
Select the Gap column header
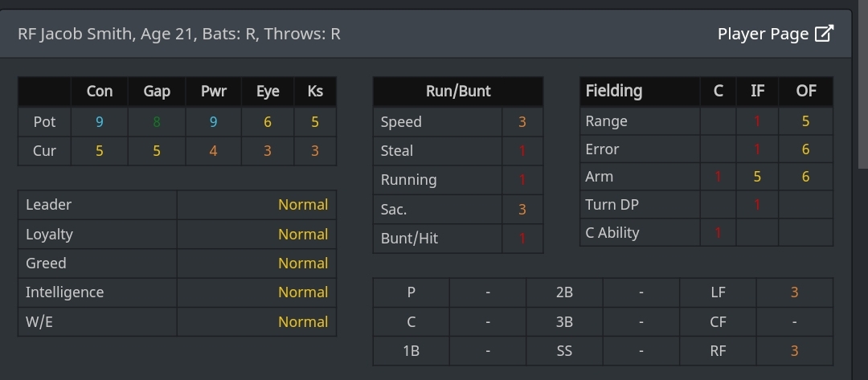pos(157,92)
